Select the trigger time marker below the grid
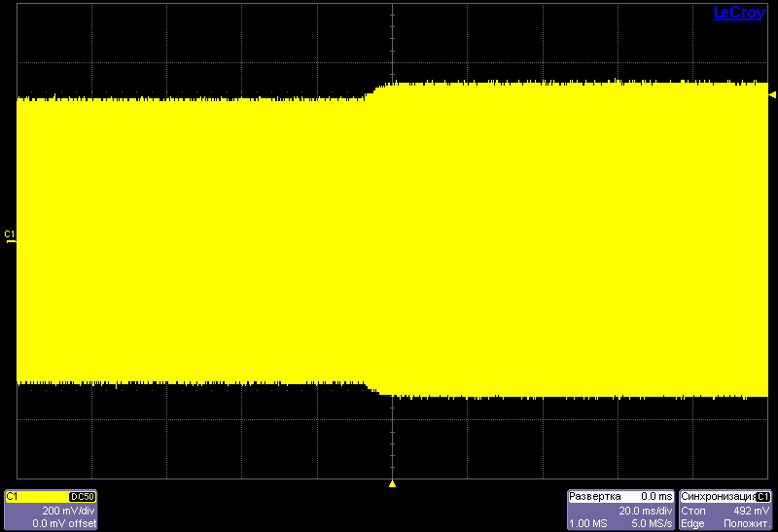778x532 pixels. point(392,483)
